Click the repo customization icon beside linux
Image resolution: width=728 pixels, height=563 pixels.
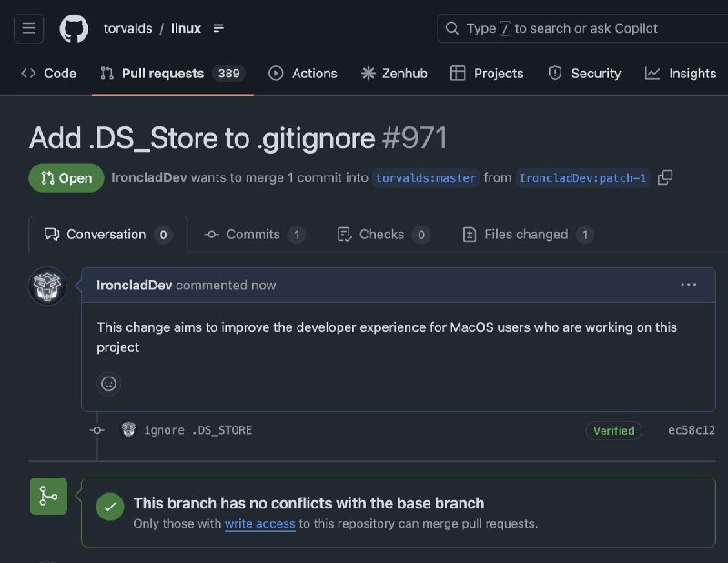(218, 28)
